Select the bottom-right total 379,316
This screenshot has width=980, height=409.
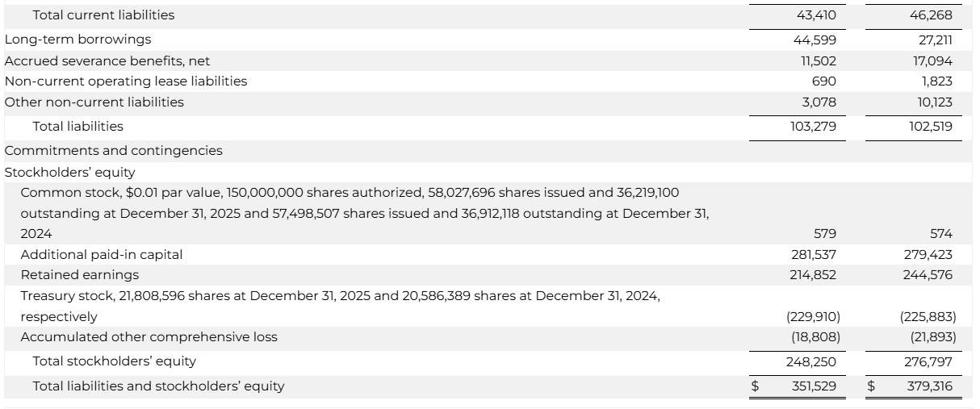pyautogui.click(x=930, y=386)
